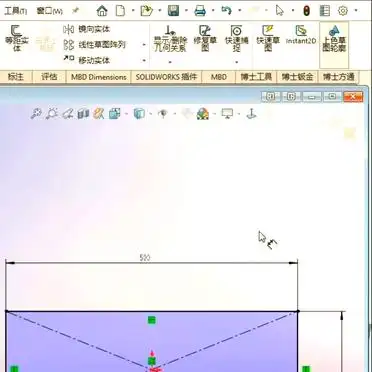Select the 等距实体 offset entities tool
Viewport: 372px width, 372px height.
17,38
